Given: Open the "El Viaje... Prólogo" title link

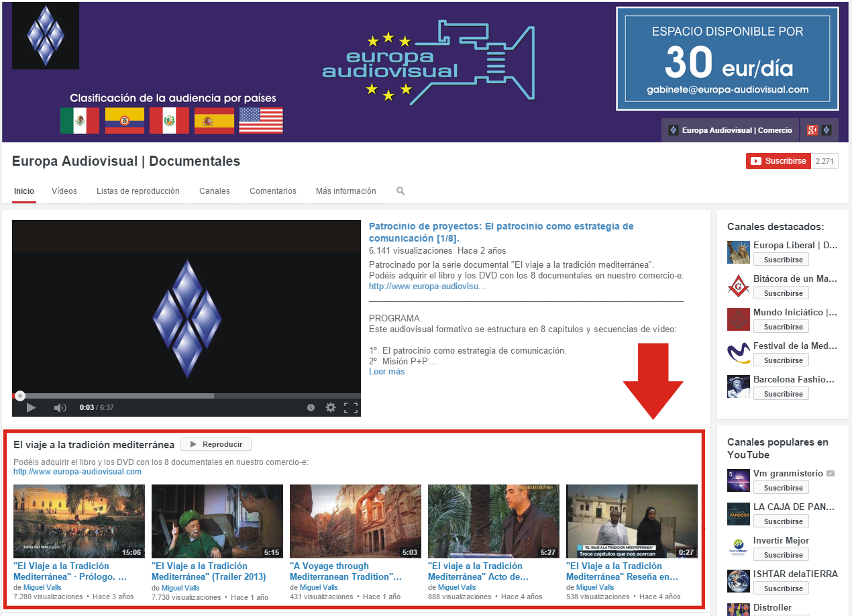Looking at the screenshot, I should click(x=70, y=572).
